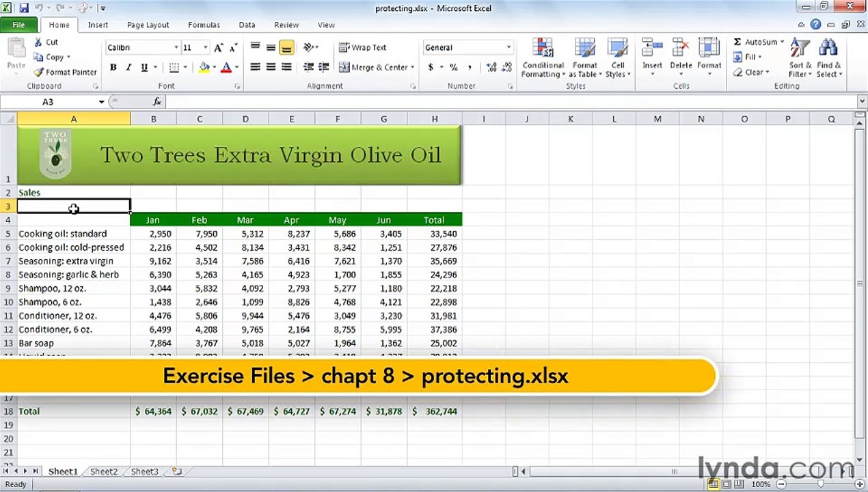
Task: Toggle Wrap Text
Action: pos(363,47)
